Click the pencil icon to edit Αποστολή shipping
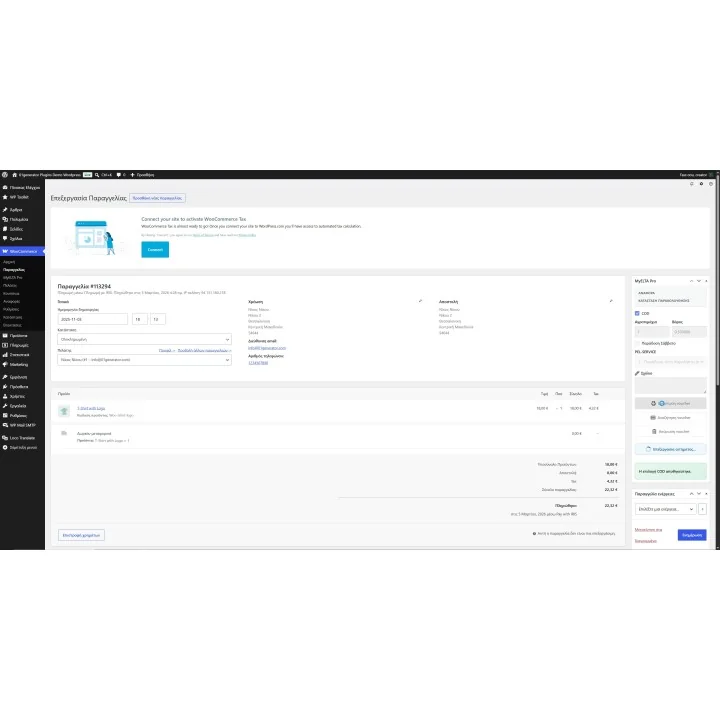The width and height of the screenshot is (720, 720). pos(611,301)
